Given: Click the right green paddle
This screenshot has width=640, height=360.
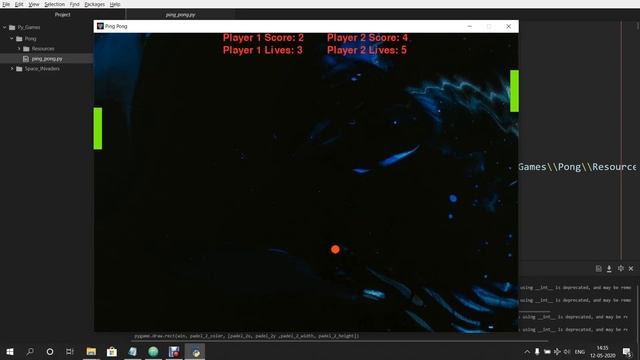Looking at the screenshot, I should click(514, 91).
